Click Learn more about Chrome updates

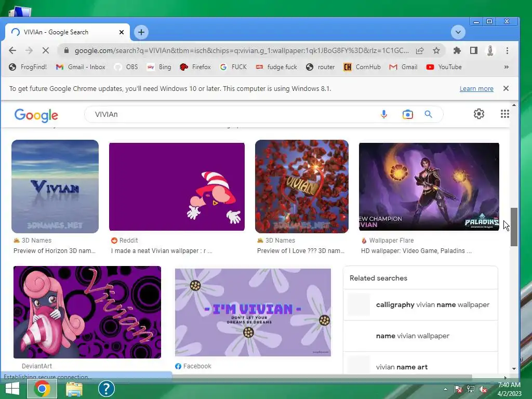[476, 88]
